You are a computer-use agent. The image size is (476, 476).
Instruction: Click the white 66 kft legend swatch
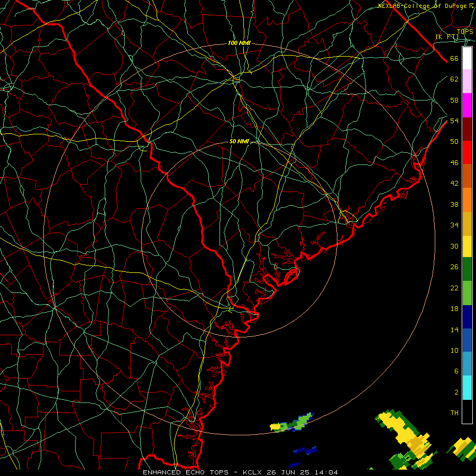467,58
